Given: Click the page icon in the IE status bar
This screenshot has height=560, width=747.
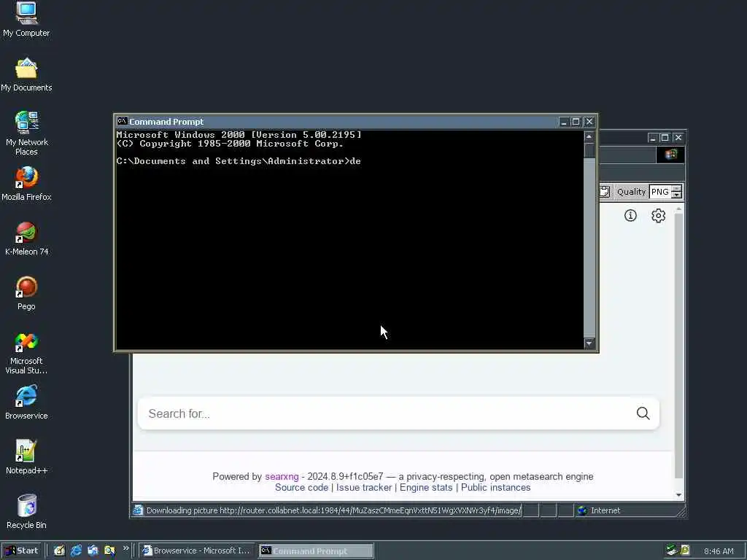Looking at the screenshot, I should click(138, 510).
